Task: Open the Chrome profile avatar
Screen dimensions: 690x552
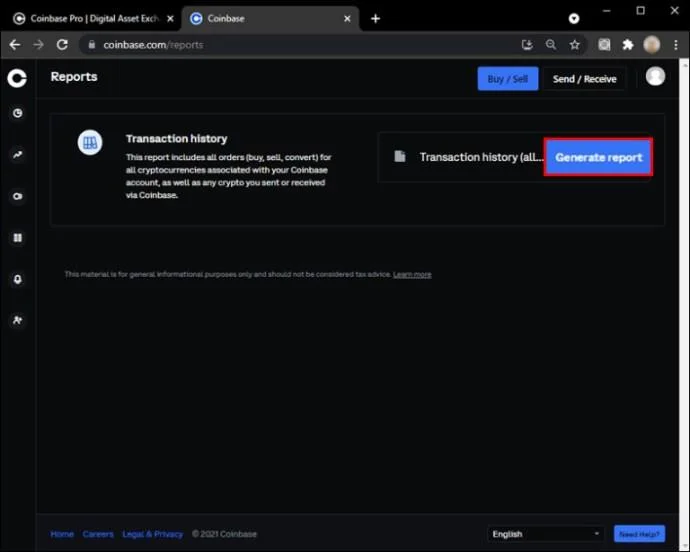Action: pyautogui.click(x=652, y=44)
